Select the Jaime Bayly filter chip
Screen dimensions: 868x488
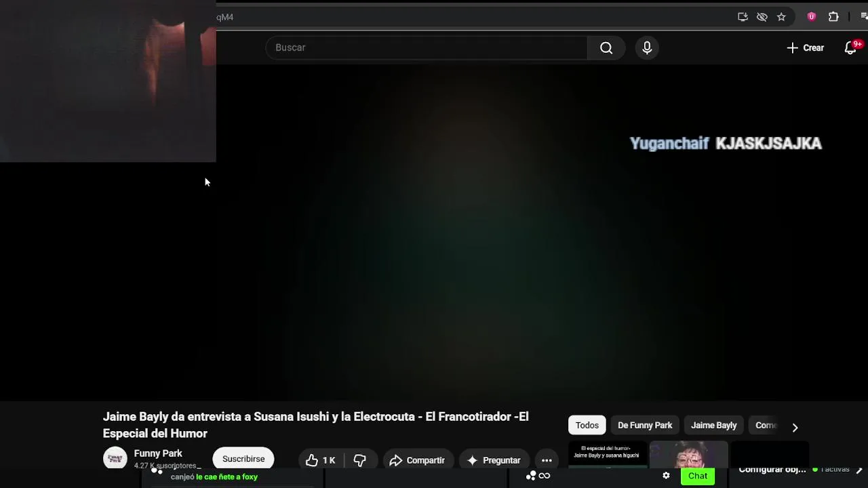tap(713, 425)
